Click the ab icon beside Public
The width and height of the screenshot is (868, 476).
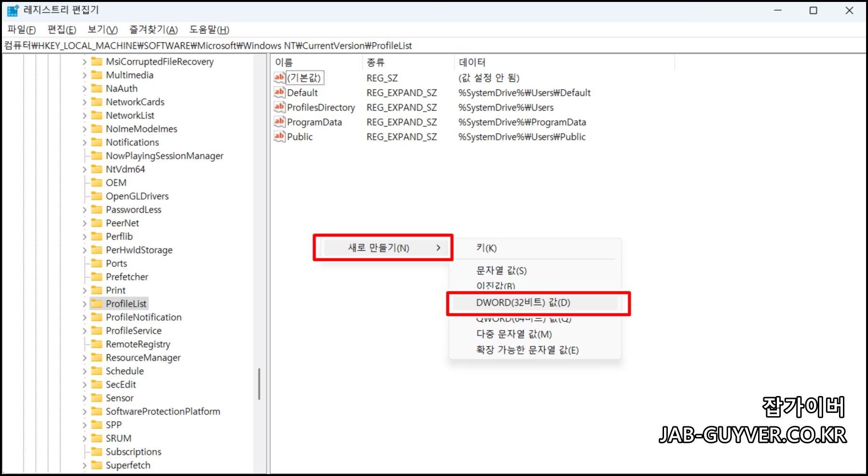point(279,137)
